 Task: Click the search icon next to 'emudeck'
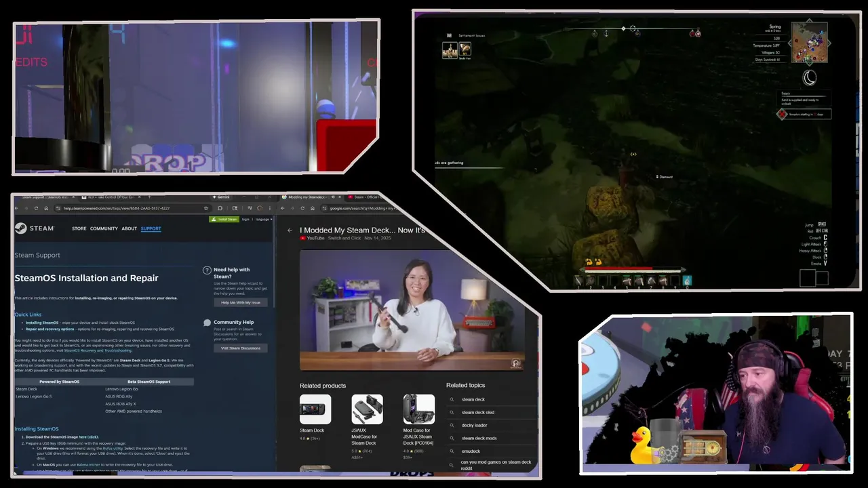click(452, 451)
